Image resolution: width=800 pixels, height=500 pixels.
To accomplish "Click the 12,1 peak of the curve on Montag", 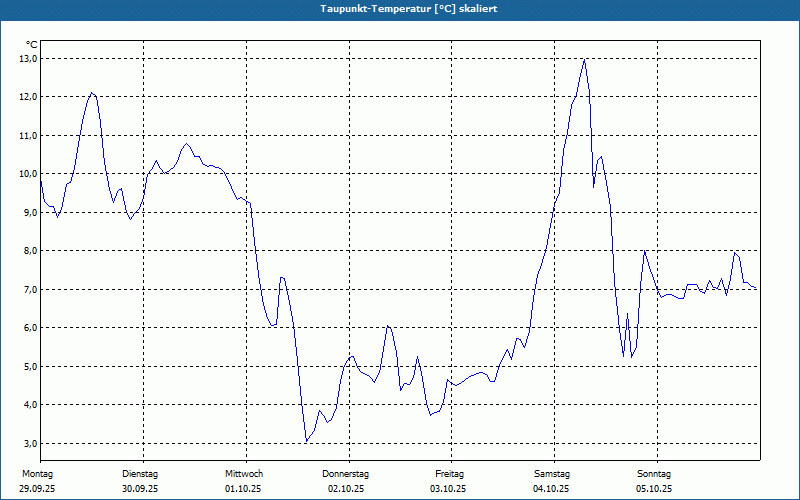I will tap(92, 93).
